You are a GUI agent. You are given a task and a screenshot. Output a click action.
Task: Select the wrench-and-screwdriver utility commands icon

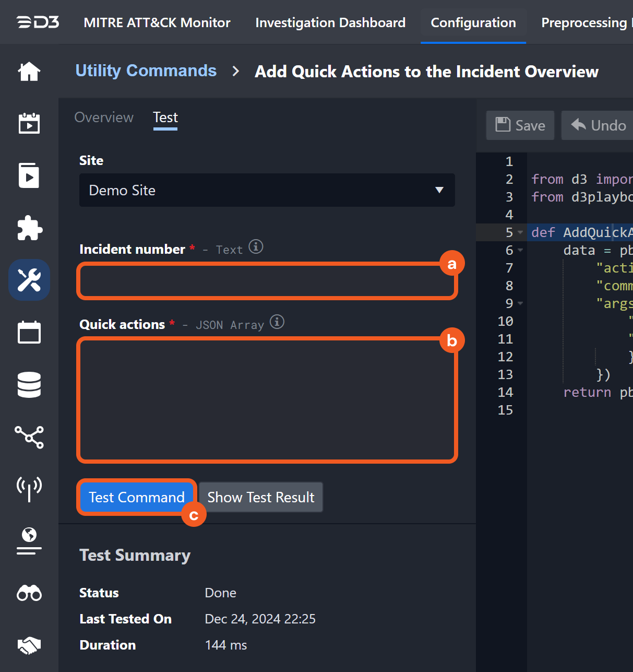pyautogui.click(x=29, y=280)
